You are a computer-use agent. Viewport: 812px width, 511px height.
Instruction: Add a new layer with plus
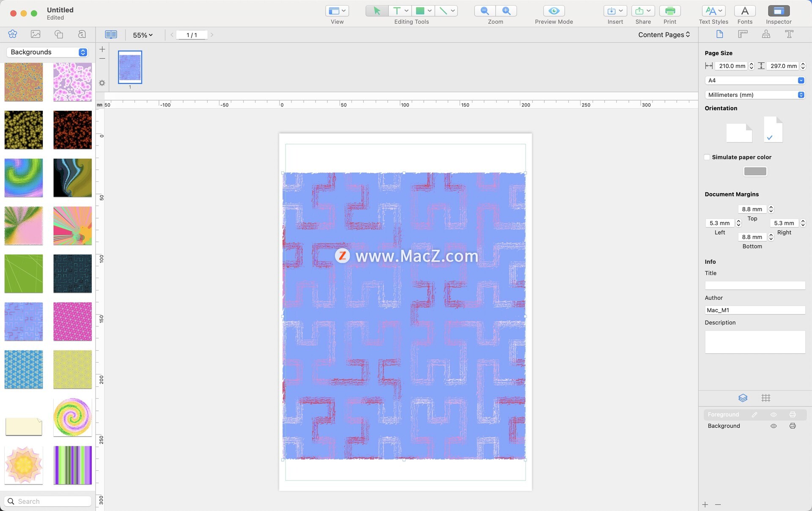point(705,505)
